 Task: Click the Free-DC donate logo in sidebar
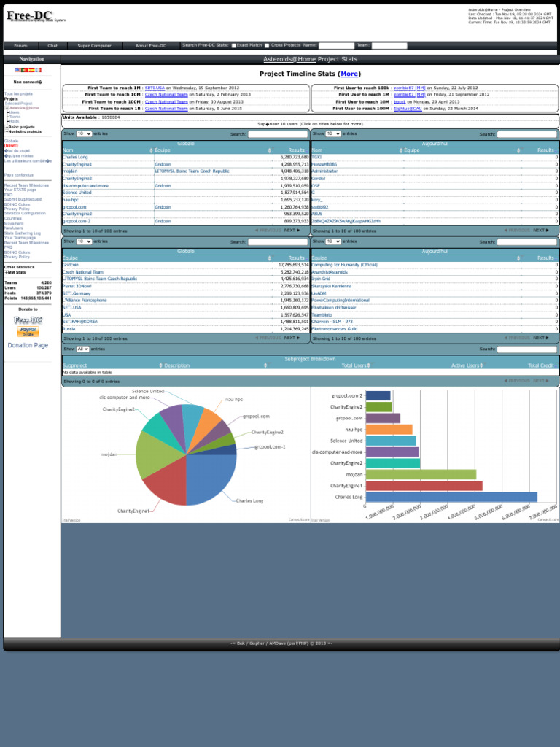click(28, 320)
